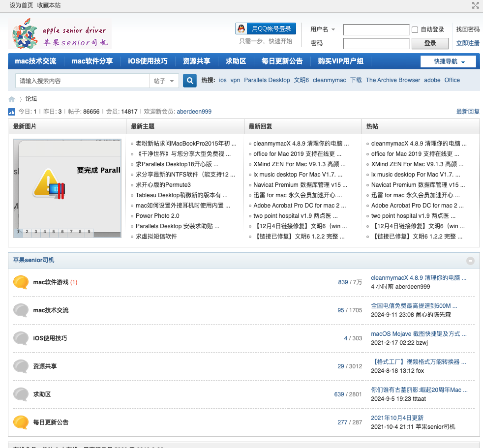Select slide number 5 in the slideshow
This screenshot has width=483, height=448.
54,232
